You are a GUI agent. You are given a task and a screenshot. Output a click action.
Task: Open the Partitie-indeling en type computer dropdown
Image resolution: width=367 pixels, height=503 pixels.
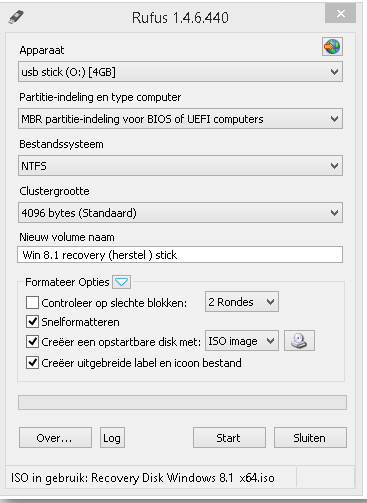[180, 119]
